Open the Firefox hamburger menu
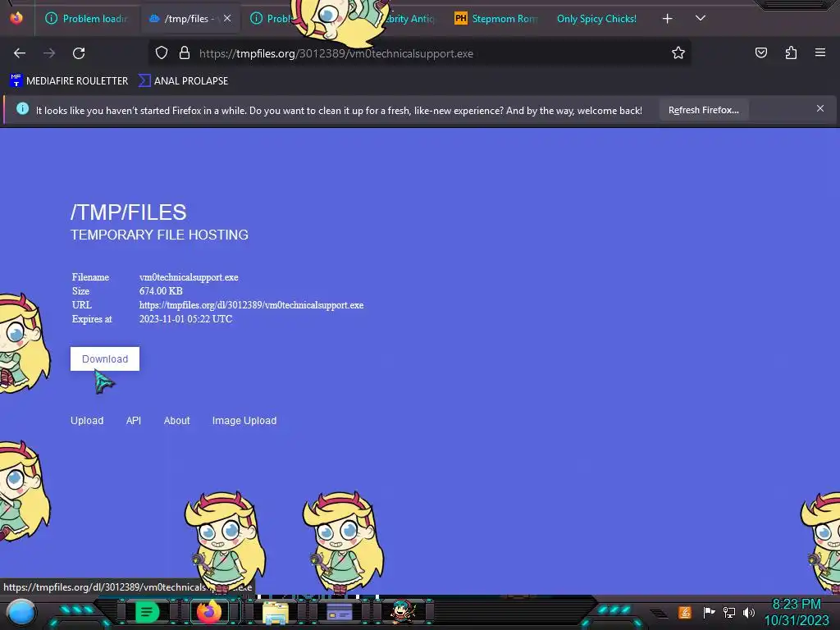This screenshot has width=840, height=630. (x=820, y=52)
